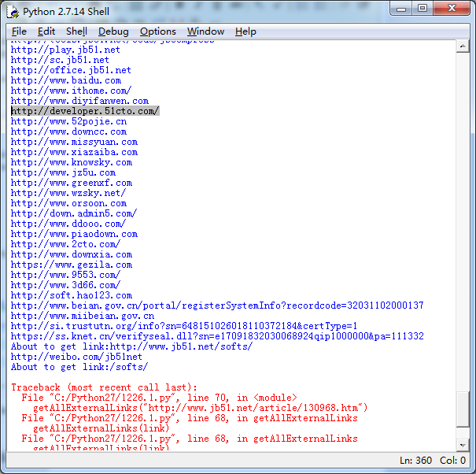476x474 pixels.
Task: Click the line http://www.9553.com/
Action: pos(65,275)
